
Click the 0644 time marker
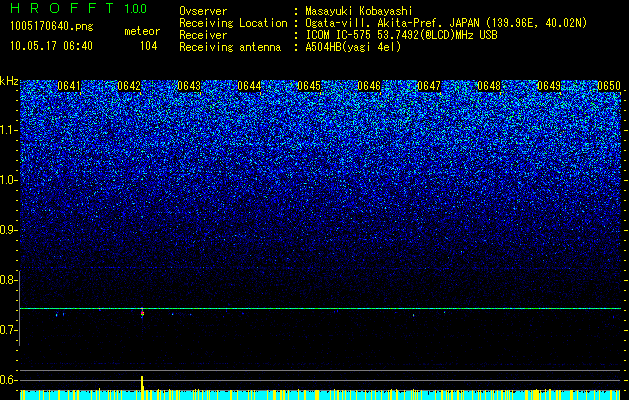point(249,86)
